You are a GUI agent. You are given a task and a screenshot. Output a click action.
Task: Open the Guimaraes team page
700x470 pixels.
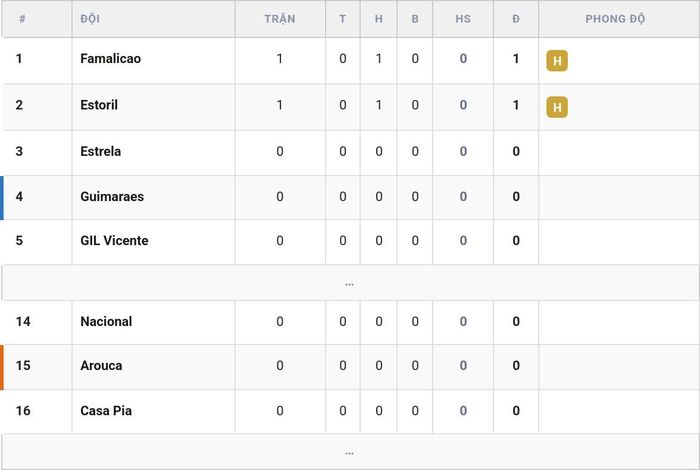click(x=112, y=196)
